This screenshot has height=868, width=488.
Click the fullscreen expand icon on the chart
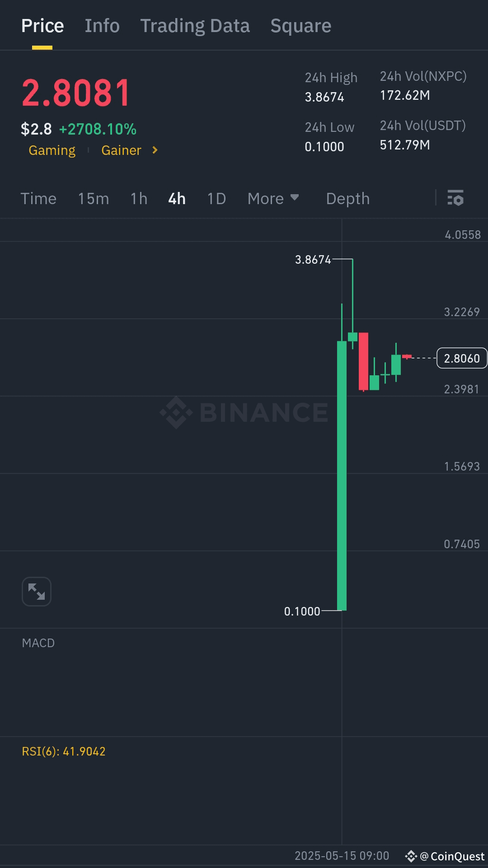pos(37,592)
